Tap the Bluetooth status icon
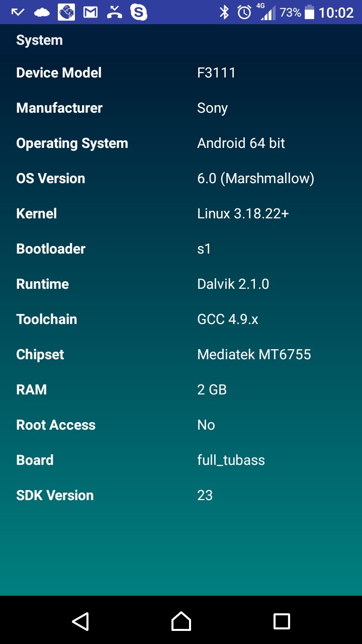Viewport: 362px width, 644px height. point(224,12)
